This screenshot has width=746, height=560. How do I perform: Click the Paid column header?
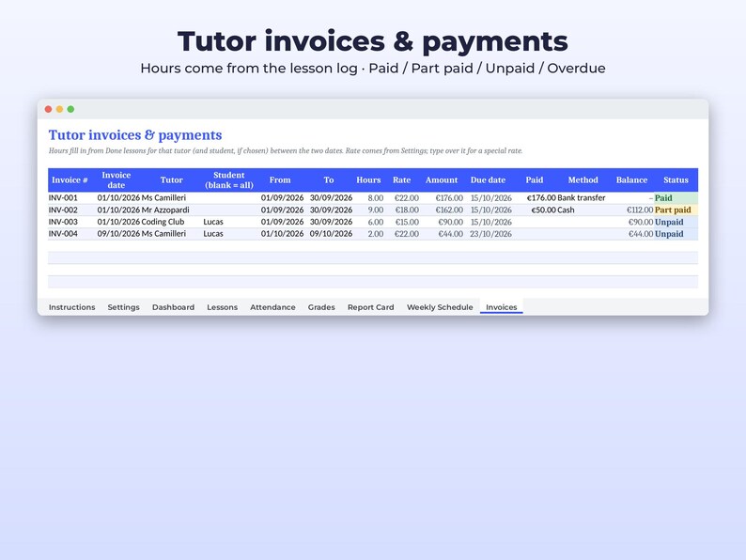(535, 179)
